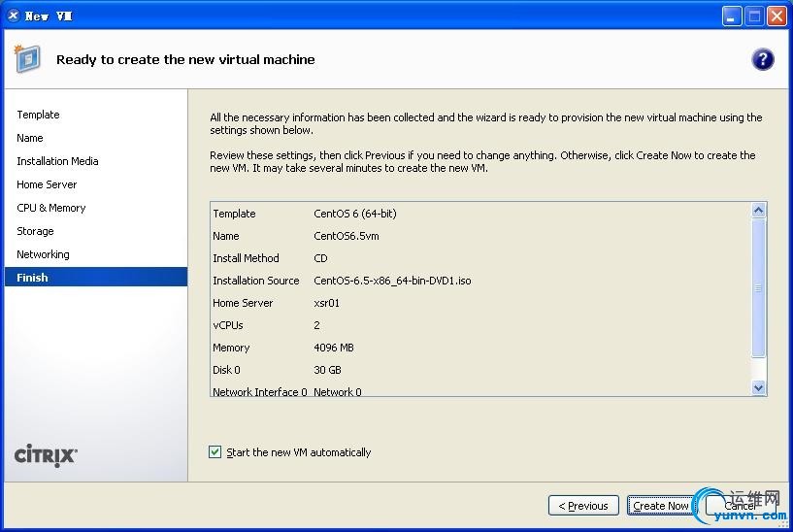The width and height of the screenshot is (793, 532).
Task: Click the Previous button
Action: point(583,506)
